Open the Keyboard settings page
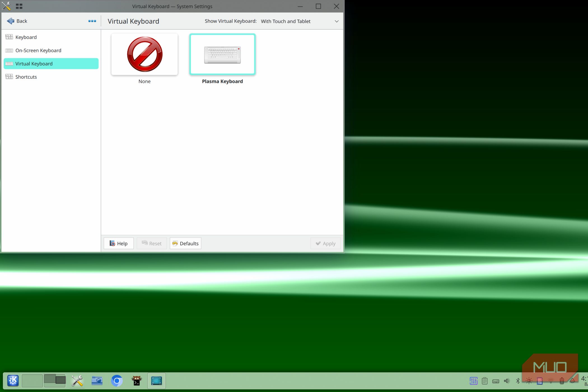 tap(51, 37)
